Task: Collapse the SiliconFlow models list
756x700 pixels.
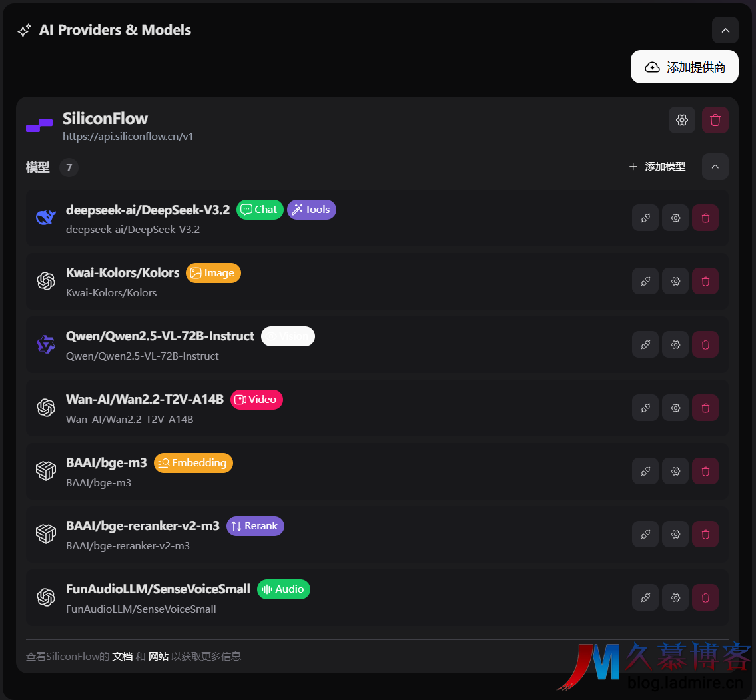Action: (x=715, y=167)
